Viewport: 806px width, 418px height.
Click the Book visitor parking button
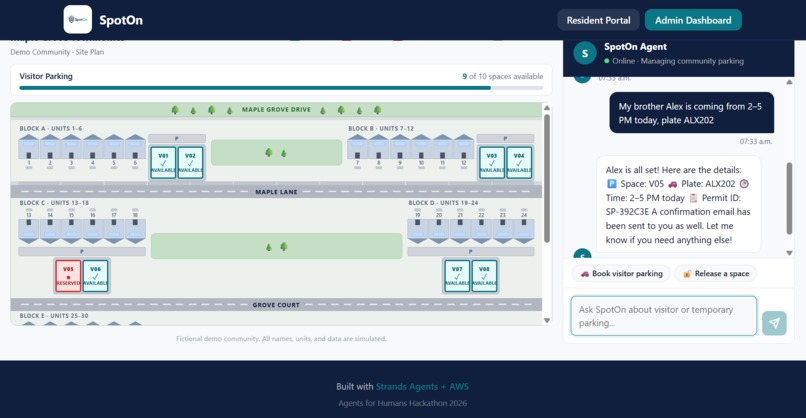tap(621, 274)
